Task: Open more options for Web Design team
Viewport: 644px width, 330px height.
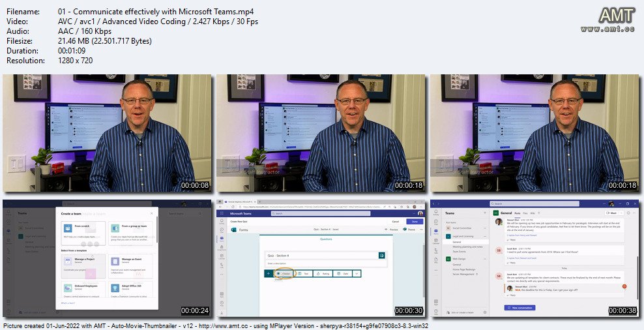Action: click(485, 259)
